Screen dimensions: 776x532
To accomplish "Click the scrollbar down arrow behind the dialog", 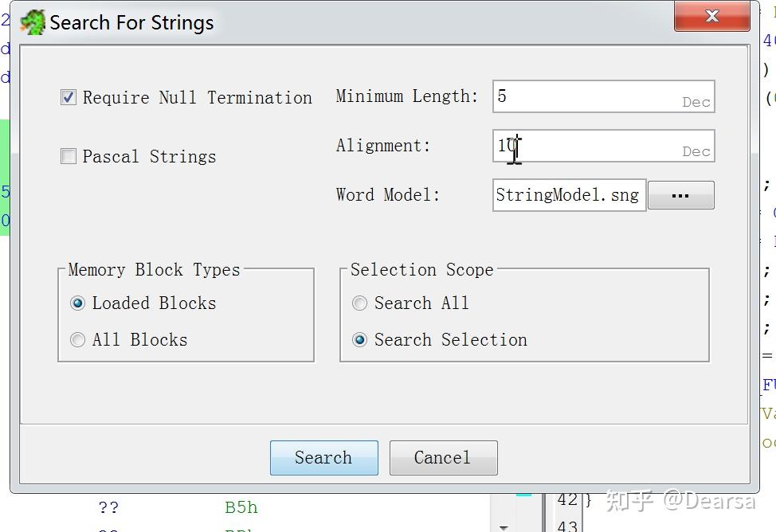I will click(503, 526).
